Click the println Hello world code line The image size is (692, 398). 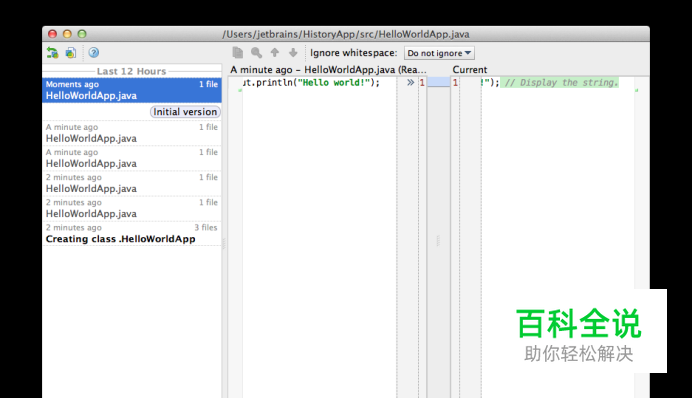point(311,83)
